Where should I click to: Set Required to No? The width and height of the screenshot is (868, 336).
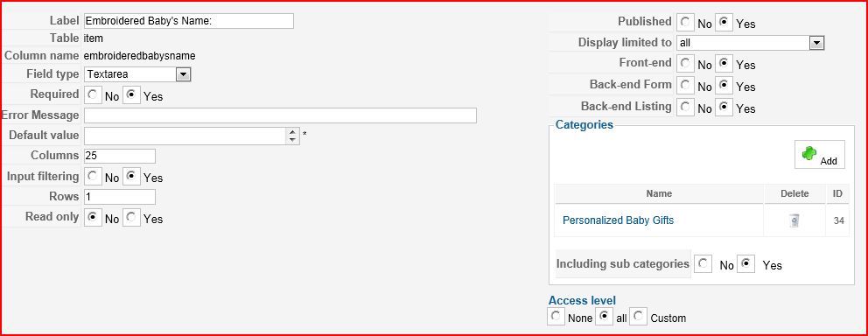[x=93, y=95]
